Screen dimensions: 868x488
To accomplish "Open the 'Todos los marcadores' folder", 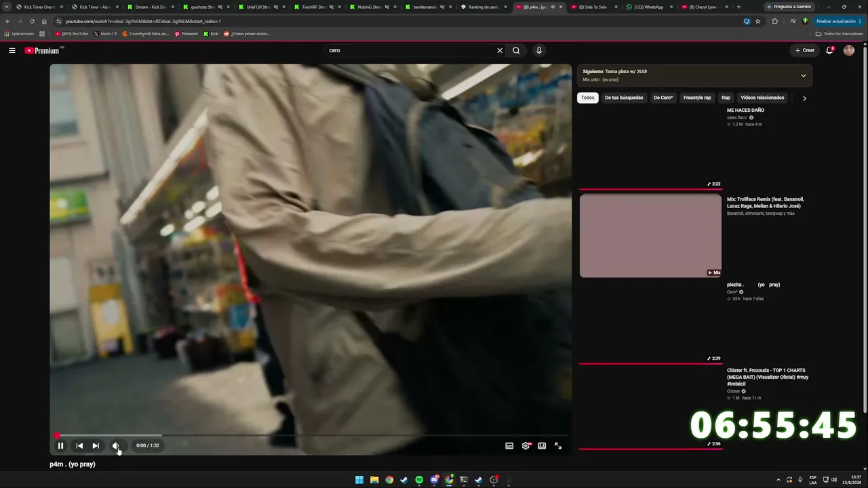I will [x=839, y=33].
